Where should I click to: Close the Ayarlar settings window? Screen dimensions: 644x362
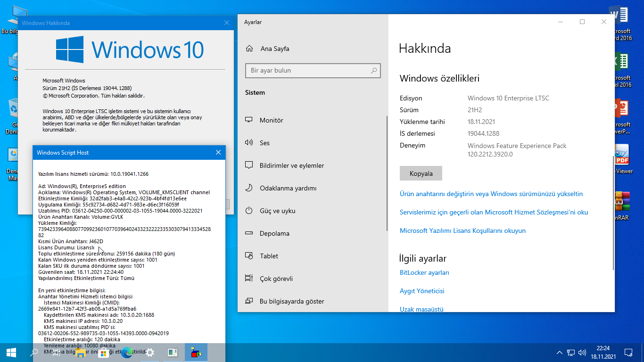tap(604, 22)
